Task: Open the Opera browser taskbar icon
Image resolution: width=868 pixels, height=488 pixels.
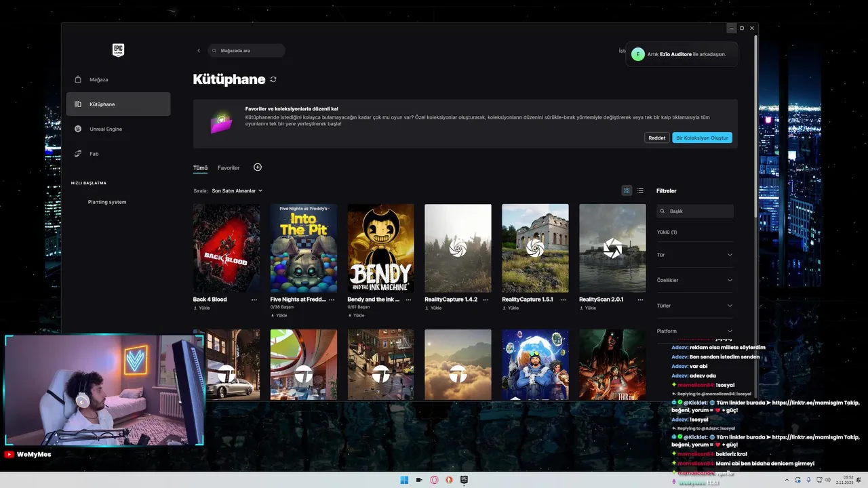Action: 434,480
